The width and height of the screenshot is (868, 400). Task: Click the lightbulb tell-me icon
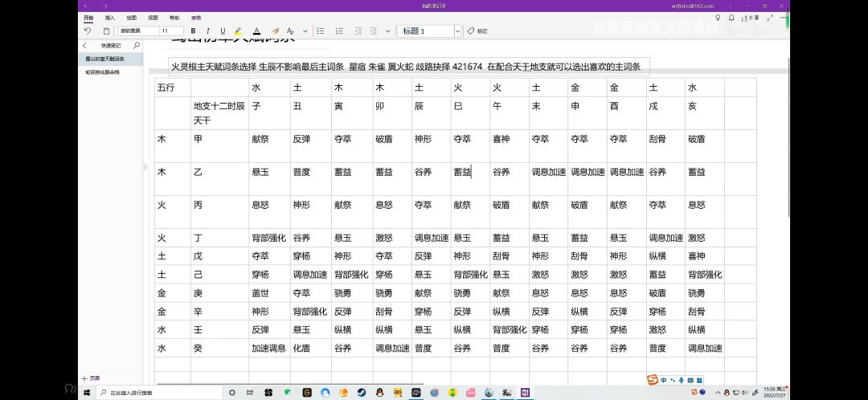coord(718,17)
